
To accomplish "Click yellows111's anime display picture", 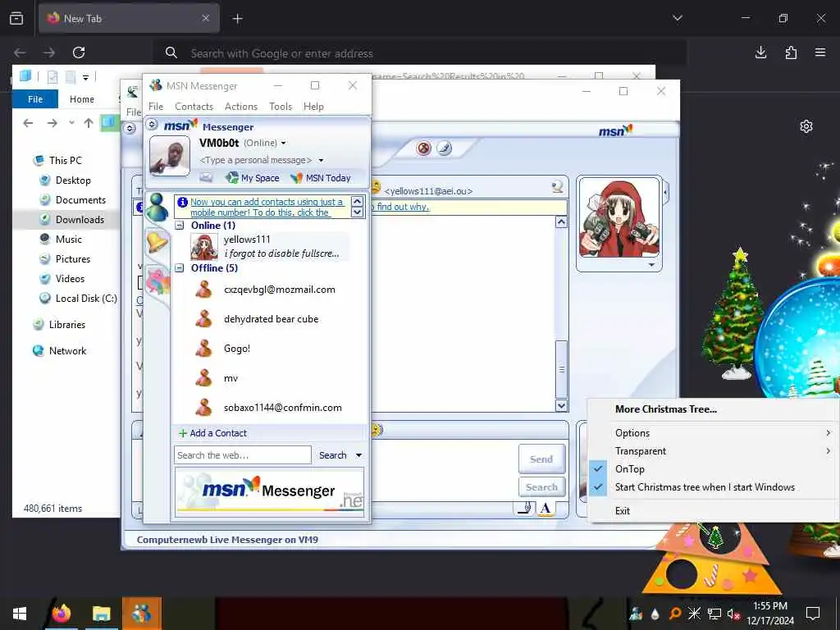I will pos(619,217).
